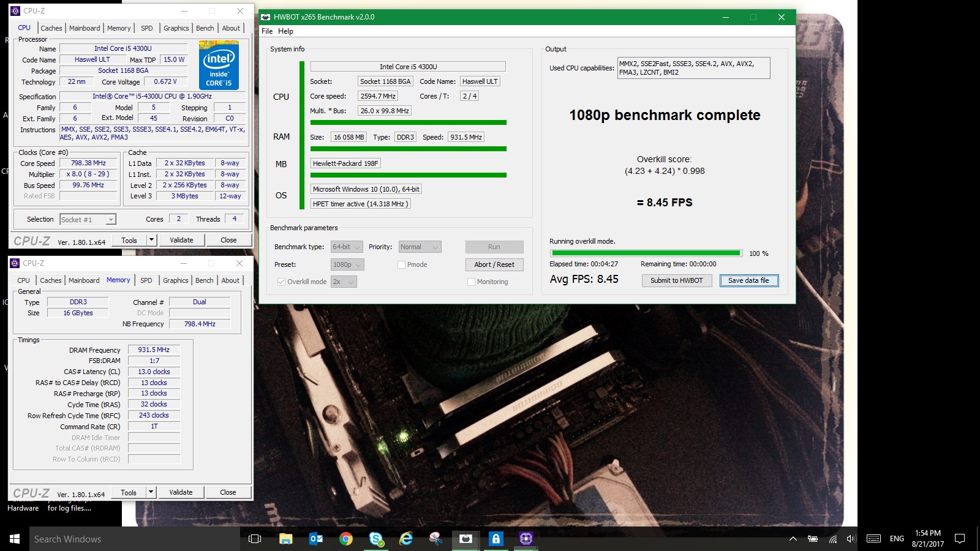Open the Hardware desktop shortcut
Viewport: 980px width, 551px height.
point(23,508)
